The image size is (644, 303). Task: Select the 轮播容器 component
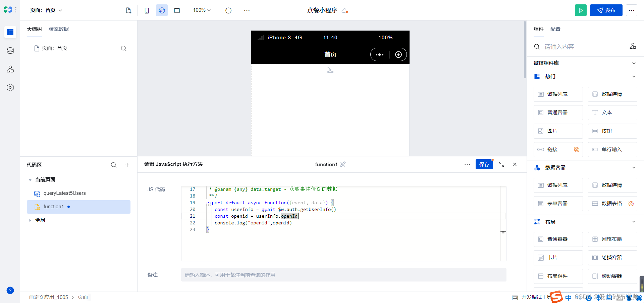612,258
